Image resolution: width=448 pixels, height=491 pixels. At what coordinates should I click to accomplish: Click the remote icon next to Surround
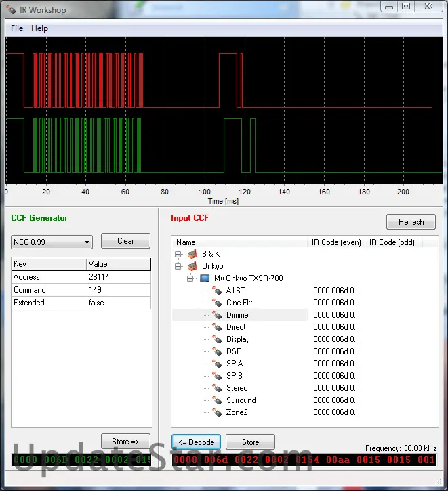tap(218, 400)
